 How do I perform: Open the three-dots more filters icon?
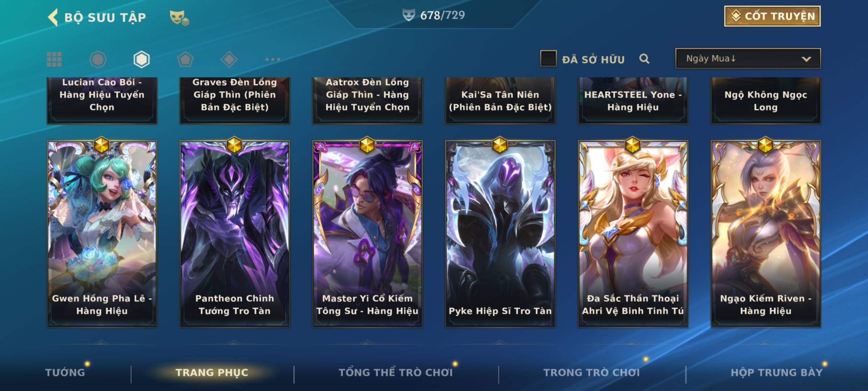click(273, 59)
